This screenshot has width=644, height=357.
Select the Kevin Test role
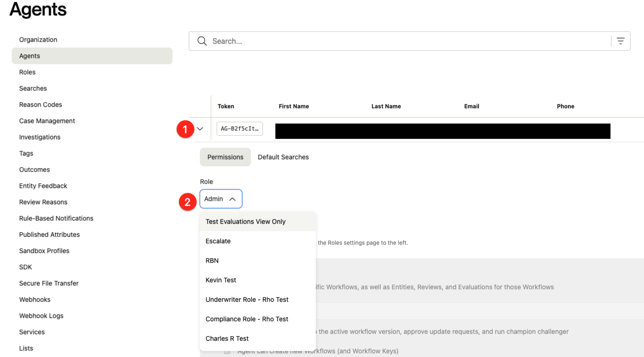point(221,280)
